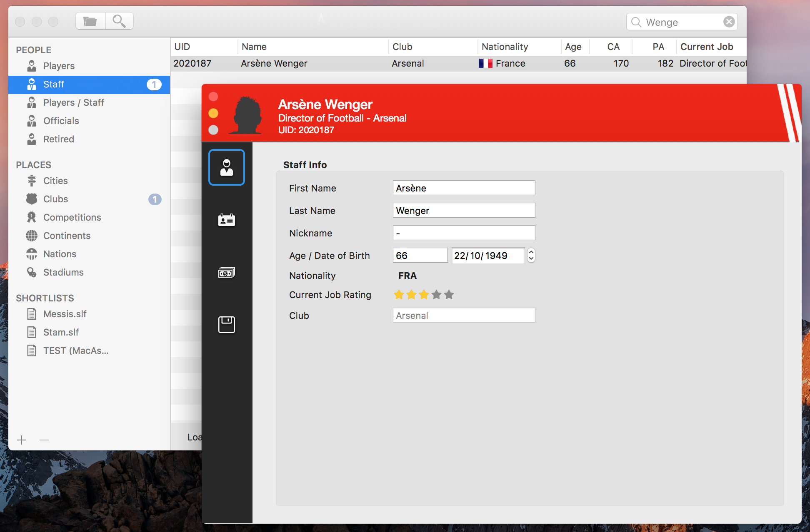Select Players in the sidebar
Viewport: 810px width, 532px height.
pos(89,66)
